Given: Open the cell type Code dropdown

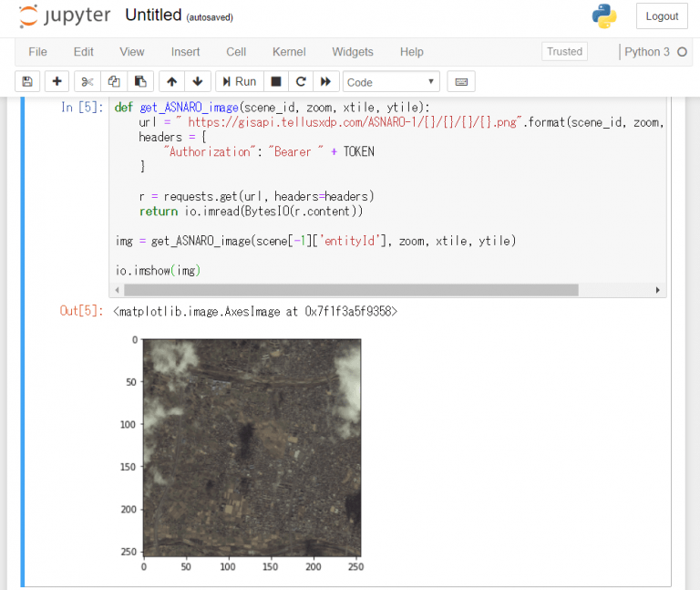Looking at the screenshot, I should point(391,82).
